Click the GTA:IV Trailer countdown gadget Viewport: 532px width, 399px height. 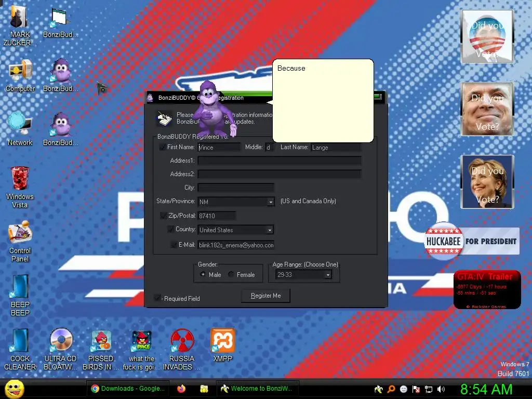pyautogui.click(x=487, y=290)
